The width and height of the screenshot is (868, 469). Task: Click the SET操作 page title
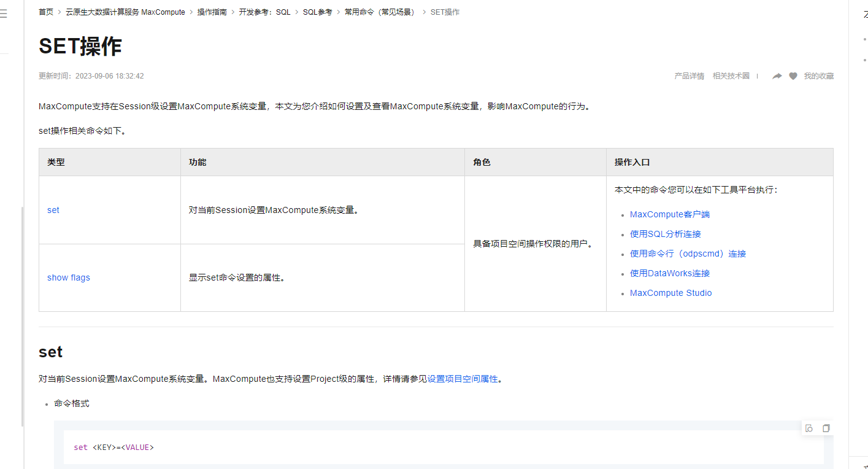point(80,46)
